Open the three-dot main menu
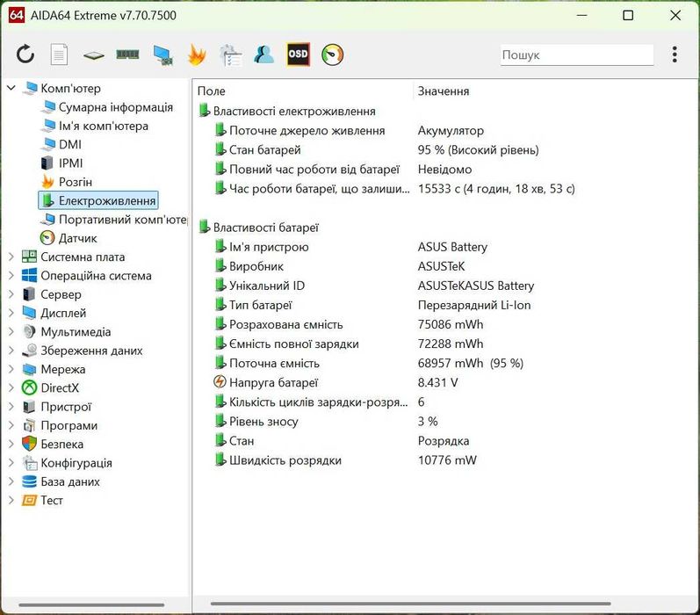This screenshot has width=700, height=615. (675, 54)
